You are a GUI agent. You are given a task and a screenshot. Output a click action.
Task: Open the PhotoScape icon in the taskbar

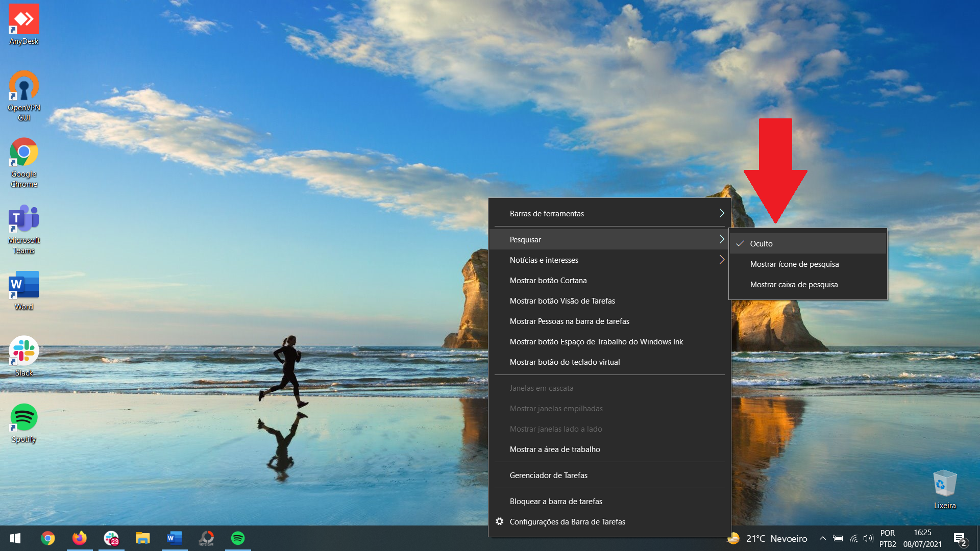click(x=206, y=538)
